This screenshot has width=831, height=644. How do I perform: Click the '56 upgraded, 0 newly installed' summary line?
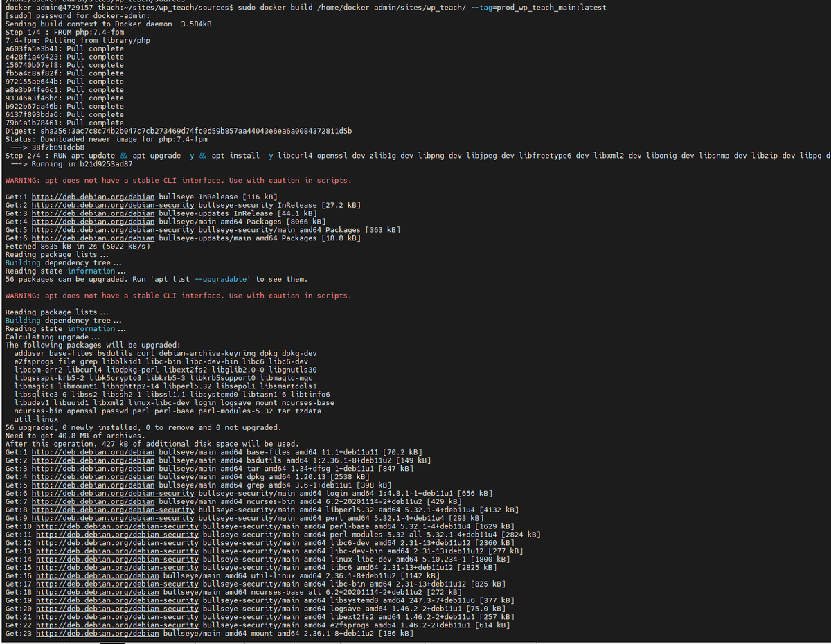143,427
